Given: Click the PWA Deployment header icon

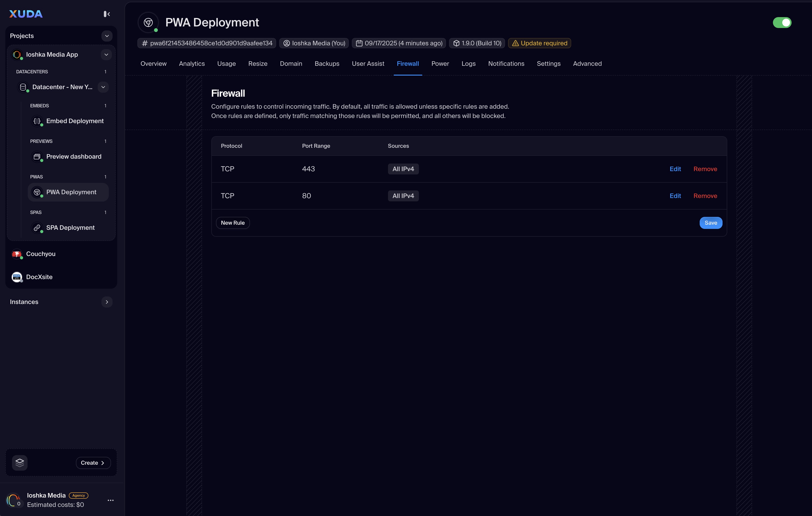Looking at the screenshot, I should click(148, 23).
